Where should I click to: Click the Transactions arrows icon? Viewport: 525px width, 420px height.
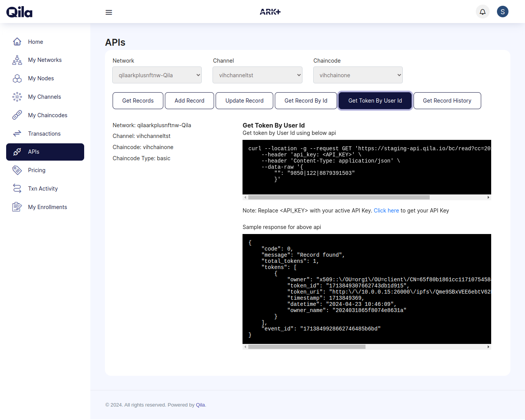click(x=17, y=133)
